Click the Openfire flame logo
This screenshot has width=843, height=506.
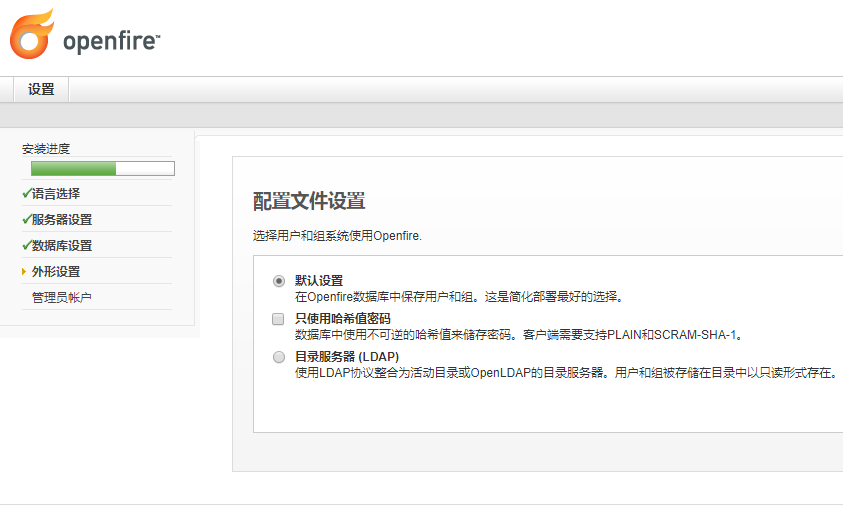pyautogui.click(x=32, y=34)
